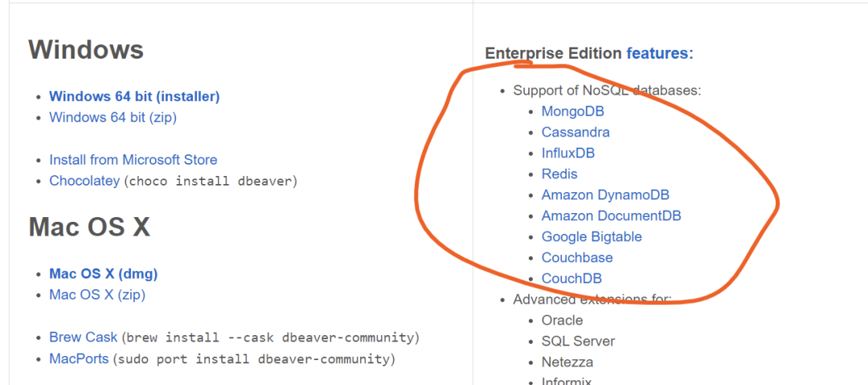Visit the InfluxDB link
The image size is (868, 385).
point(568,153)
